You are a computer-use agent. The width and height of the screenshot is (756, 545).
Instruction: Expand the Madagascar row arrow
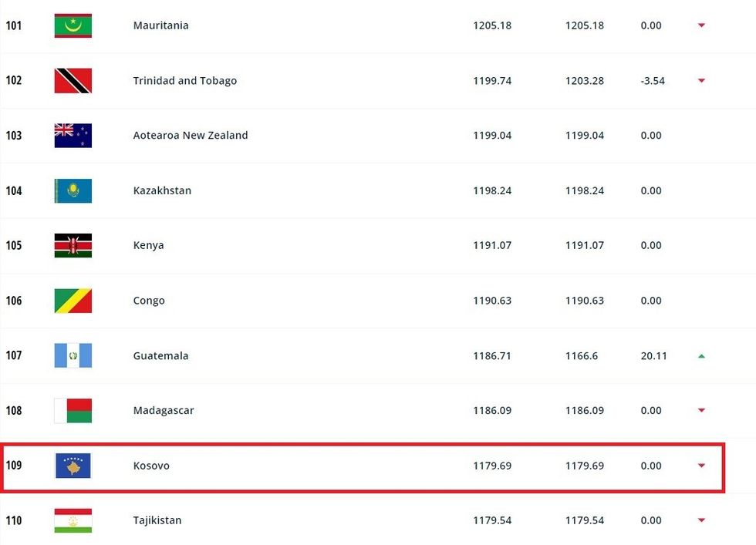click(701, 411)
